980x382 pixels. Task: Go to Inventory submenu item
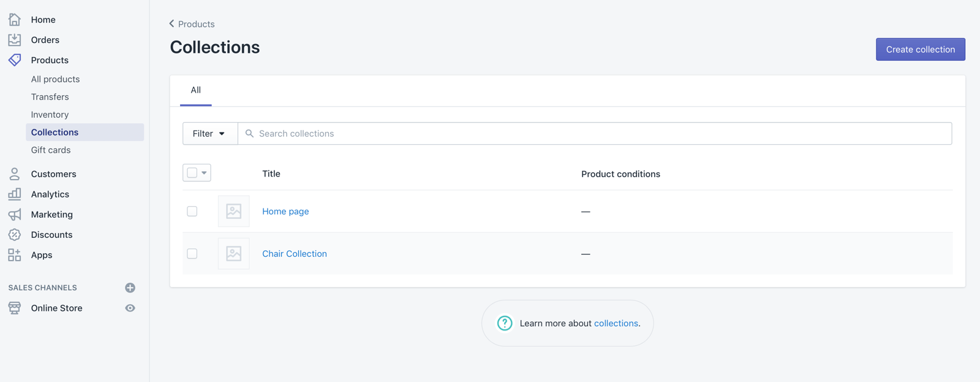pos(50,115)
